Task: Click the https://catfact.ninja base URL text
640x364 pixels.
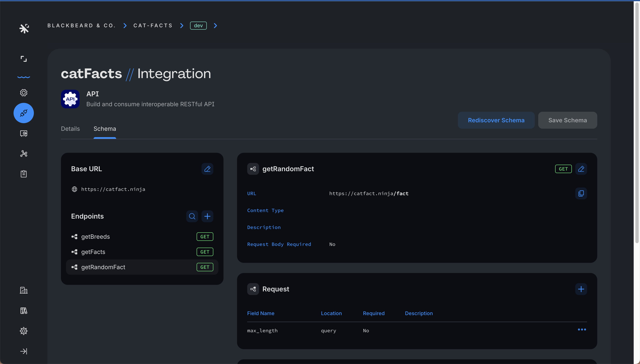Action: [113, 189]
